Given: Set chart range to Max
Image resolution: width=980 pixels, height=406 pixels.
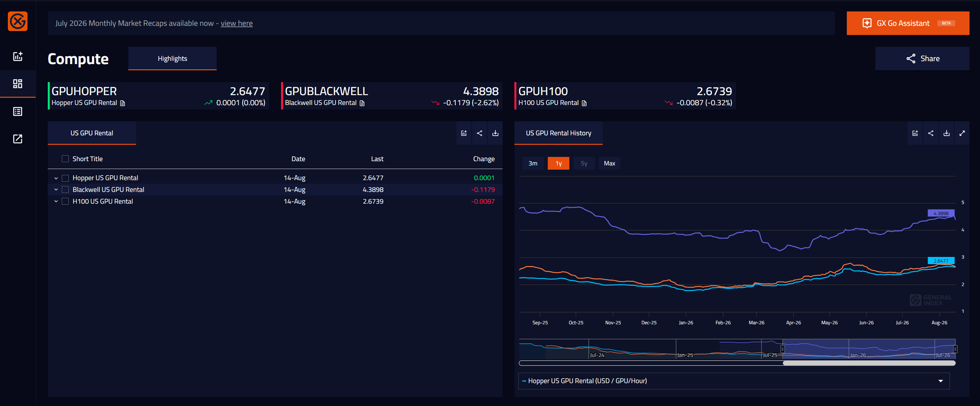Looking at the screenshot, I should pyautogui.click(x=610, y=163).
